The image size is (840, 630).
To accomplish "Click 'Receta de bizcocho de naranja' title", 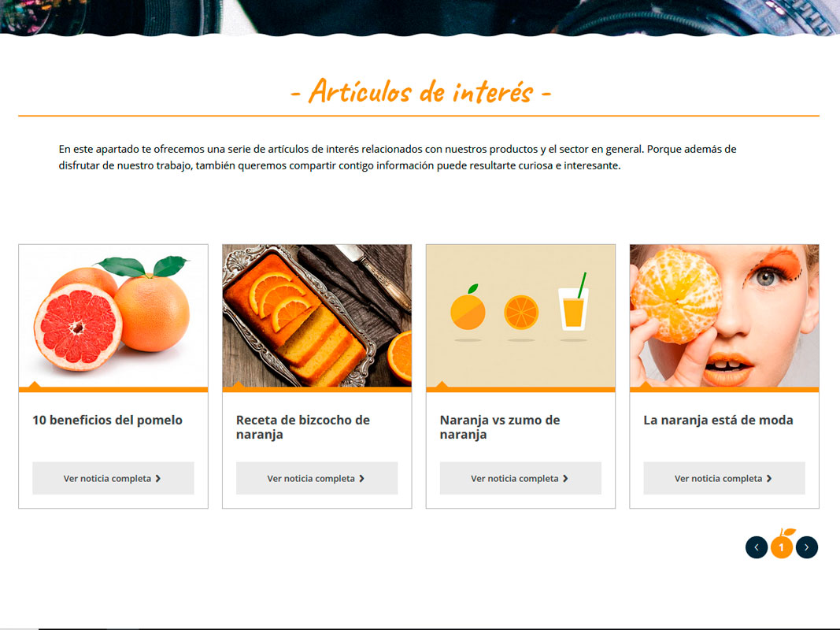I will [302, 427].
